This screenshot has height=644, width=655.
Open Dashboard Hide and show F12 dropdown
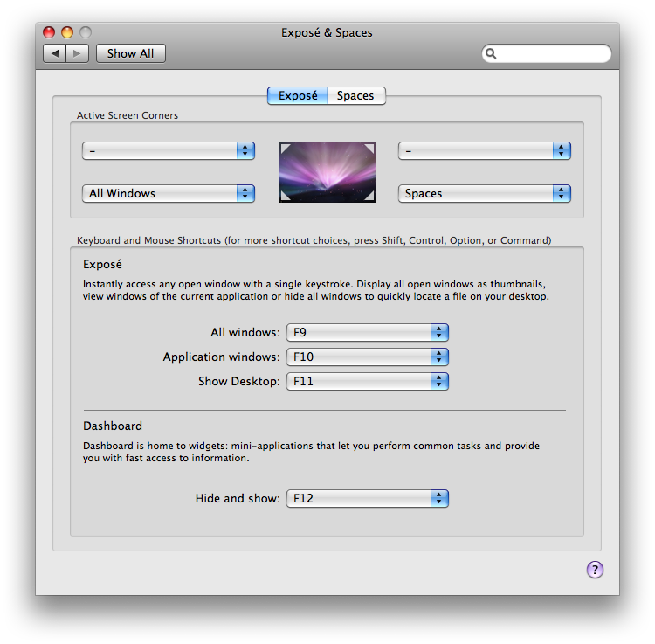(x=368, y=499)
